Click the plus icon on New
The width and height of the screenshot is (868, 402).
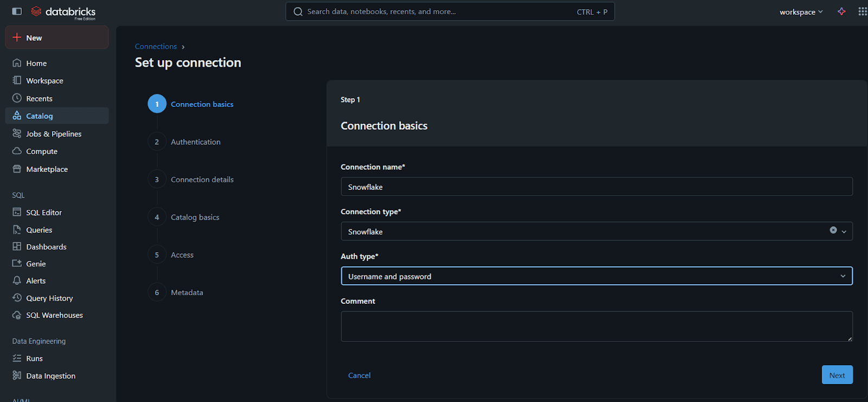tap(17, 37)
